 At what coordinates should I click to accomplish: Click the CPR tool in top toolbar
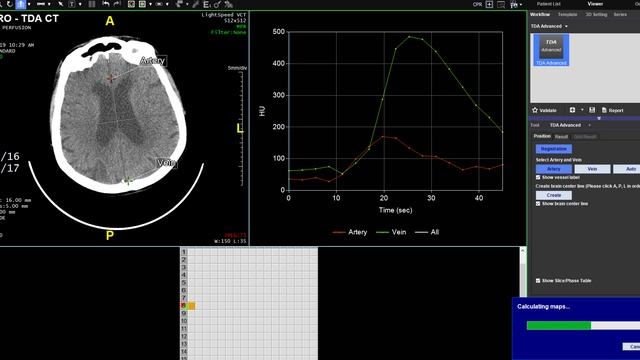click(x=477, y=4)
